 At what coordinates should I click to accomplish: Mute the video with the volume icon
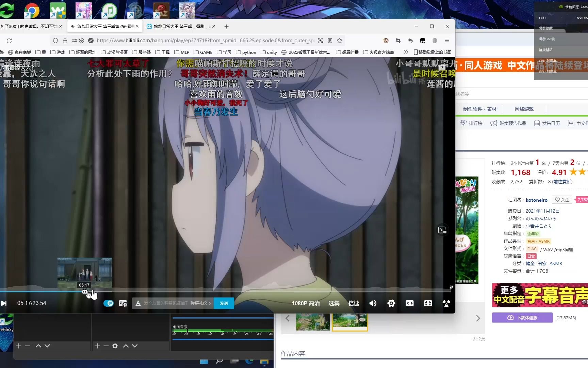coord(373,303)
